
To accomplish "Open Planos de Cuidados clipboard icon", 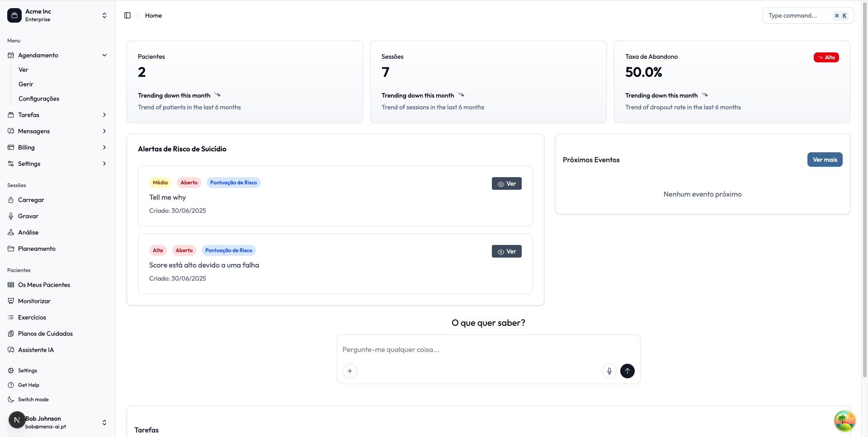I will (x=11, y=334).
